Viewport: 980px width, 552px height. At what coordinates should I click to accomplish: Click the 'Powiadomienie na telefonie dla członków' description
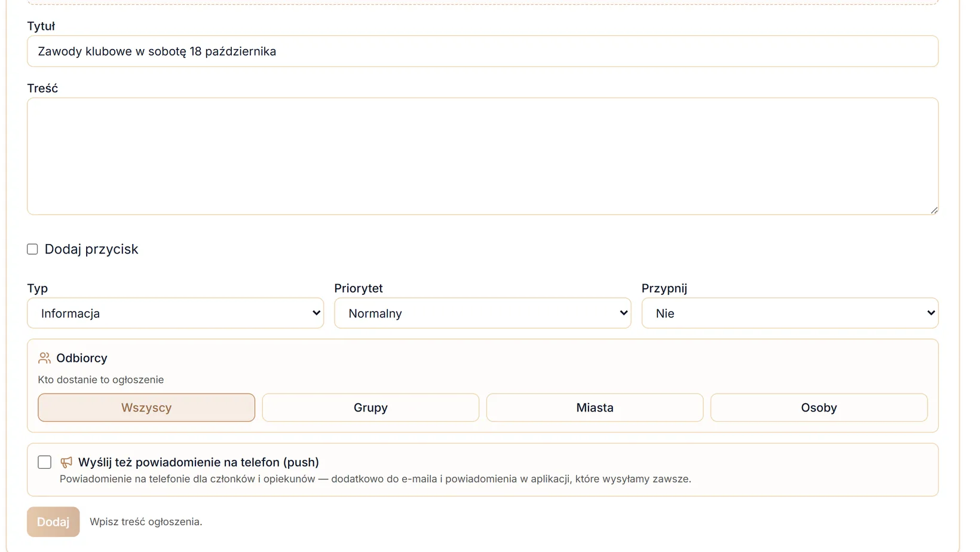point(375,479)
